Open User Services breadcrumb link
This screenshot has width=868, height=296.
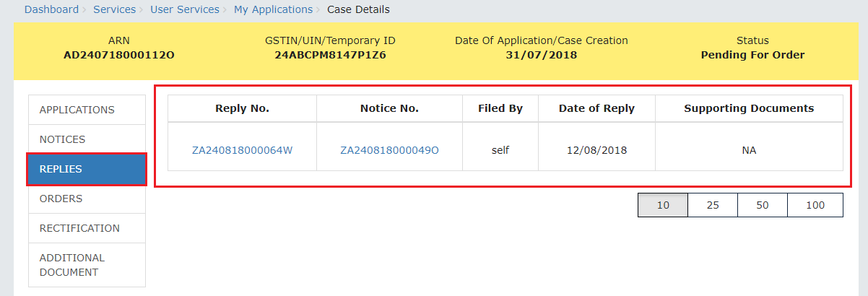(x=185, y=9)
